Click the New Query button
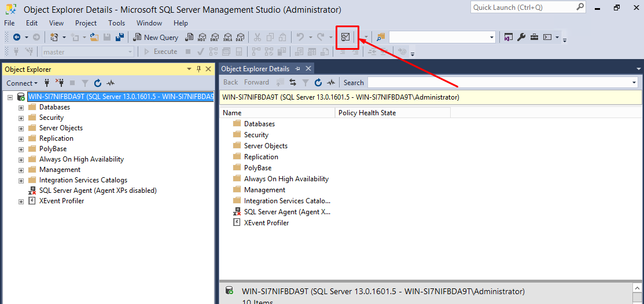Image resolution: width=644 pixels, height=304 pixels. [156, 38]
